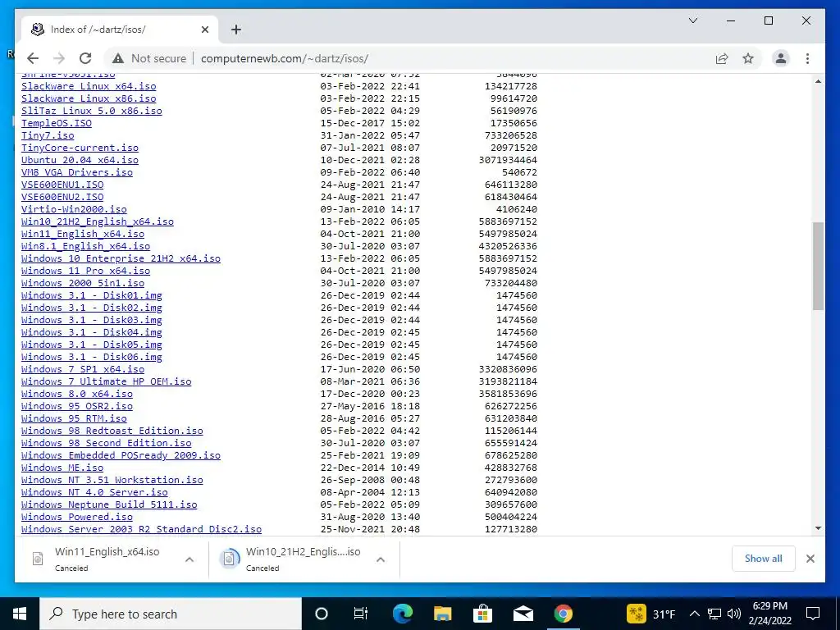Open notification center icon
This screenshot has height=630, width=840.
click(813, 614)
